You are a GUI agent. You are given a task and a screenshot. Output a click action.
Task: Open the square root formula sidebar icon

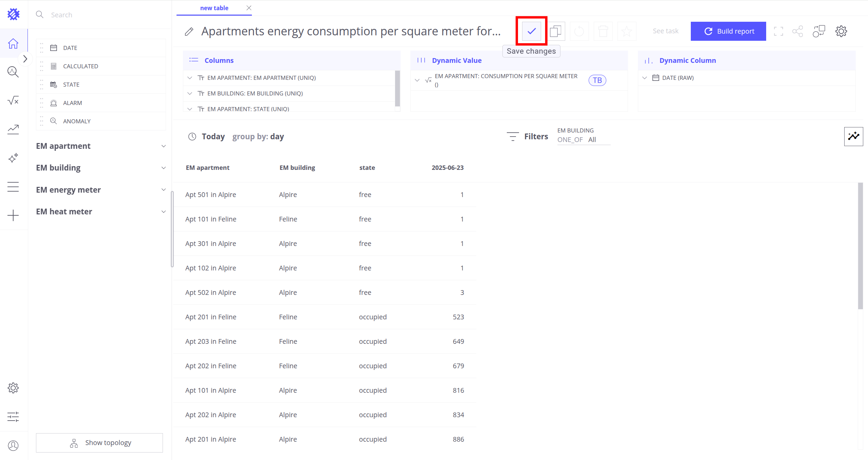tap(13, 101)
